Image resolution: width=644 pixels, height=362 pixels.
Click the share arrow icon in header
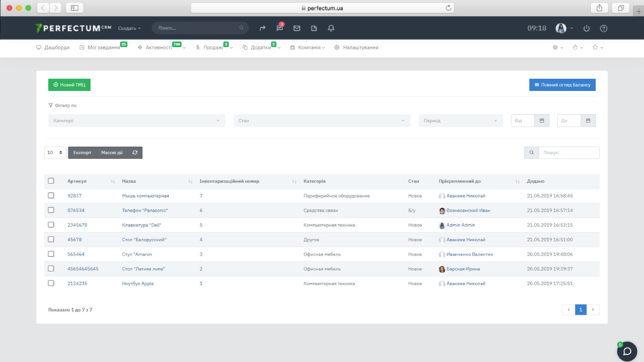(x=263, y=28)
